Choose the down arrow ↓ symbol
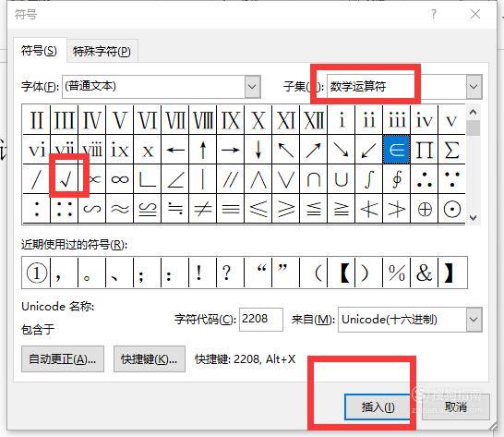Viewport: 504px width, 437px height. point(258,150)
